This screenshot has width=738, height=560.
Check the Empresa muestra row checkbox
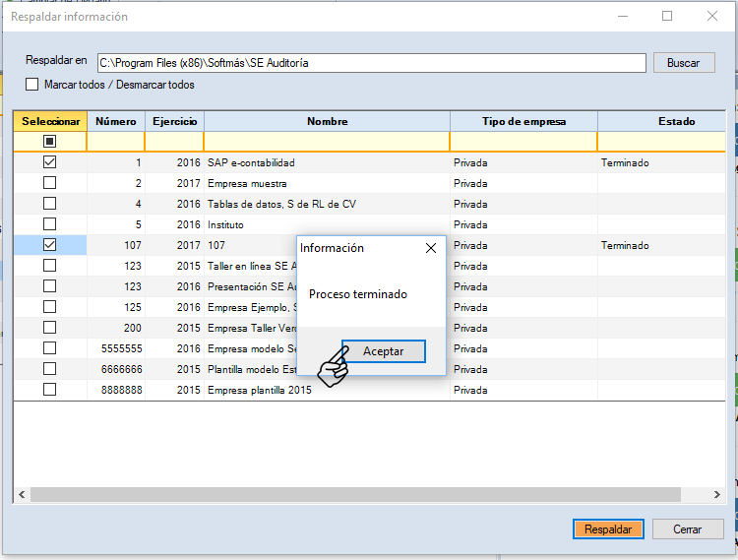point(49,183)
